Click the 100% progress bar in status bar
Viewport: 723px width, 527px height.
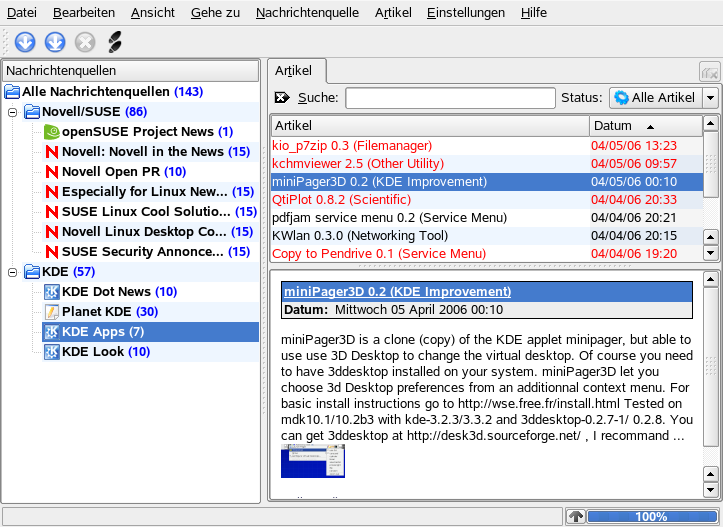(652, 516)
